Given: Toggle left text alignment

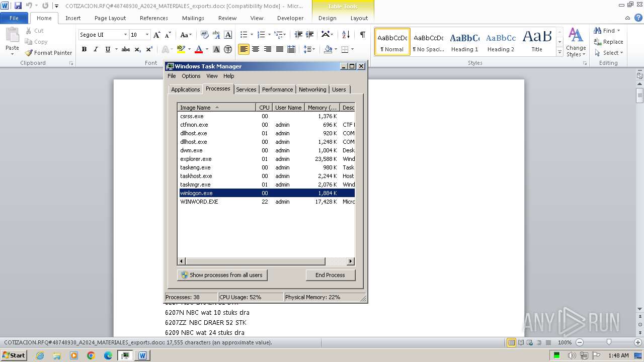Looking at the screenshot, I should [244, 49].
